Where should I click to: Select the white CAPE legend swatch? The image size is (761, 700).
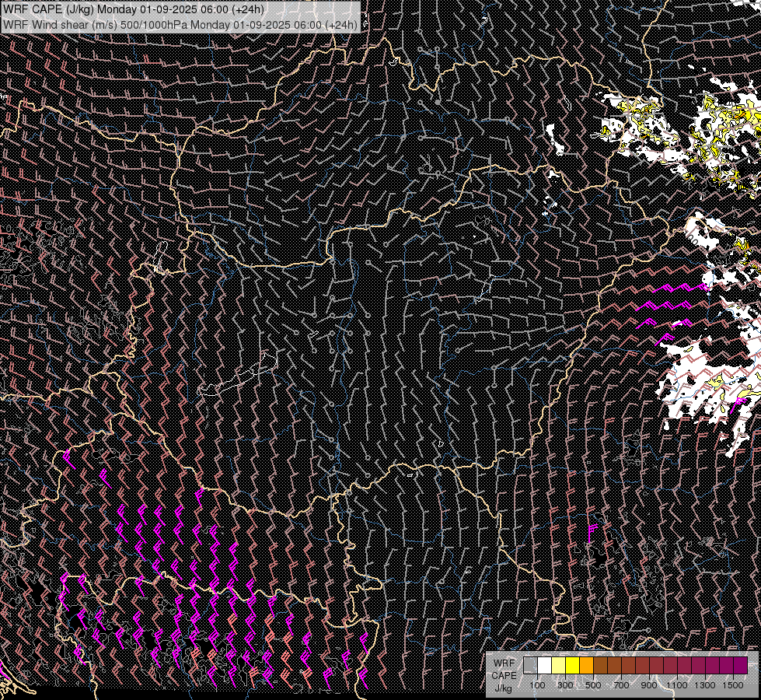point(545,665)
